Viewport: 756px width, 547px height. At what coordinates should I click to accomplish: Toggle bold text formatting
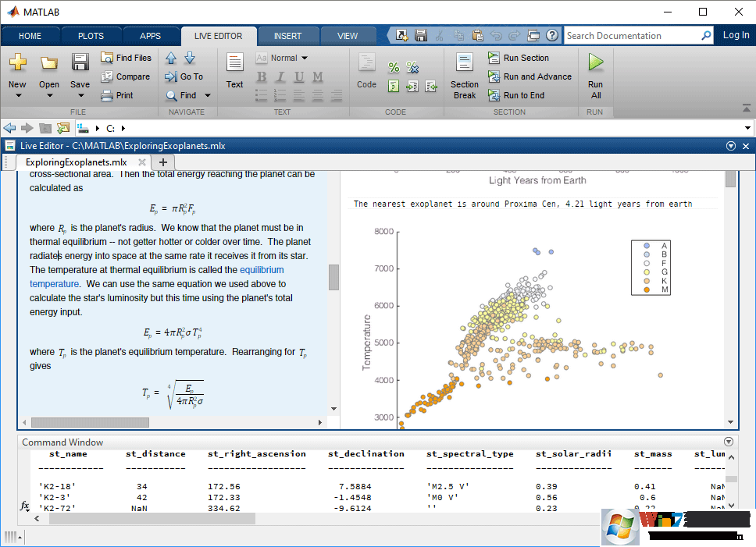click(x=261, y=76)
